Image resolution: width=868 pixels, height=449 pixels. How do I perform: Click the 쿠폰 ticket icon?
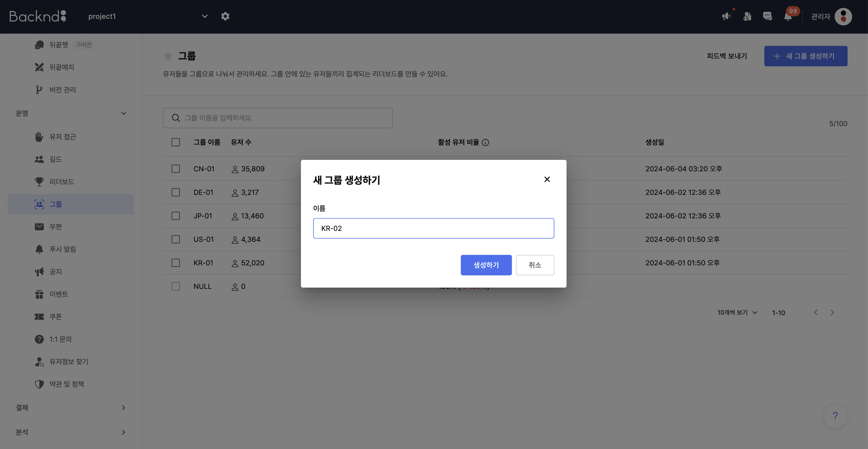[x=39, y=317]
